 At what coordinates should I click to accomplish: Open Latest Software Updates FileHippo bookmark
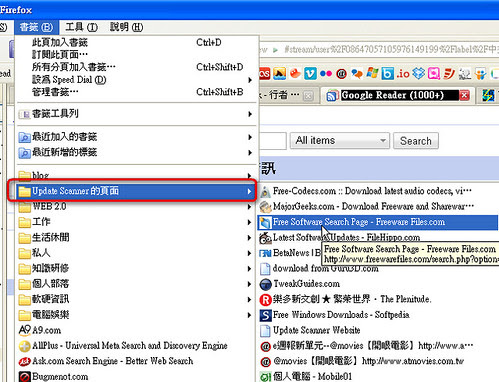(379, 238)
